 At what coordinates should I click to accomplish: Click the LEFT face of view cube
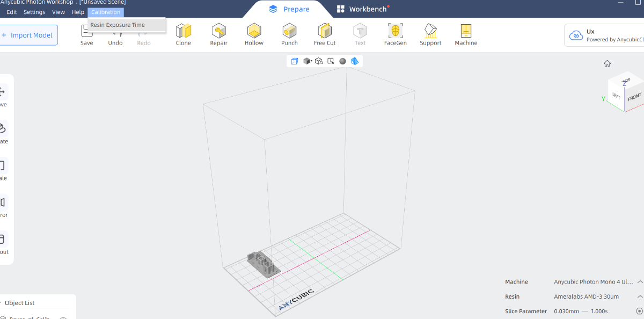(x=617, y=96)
